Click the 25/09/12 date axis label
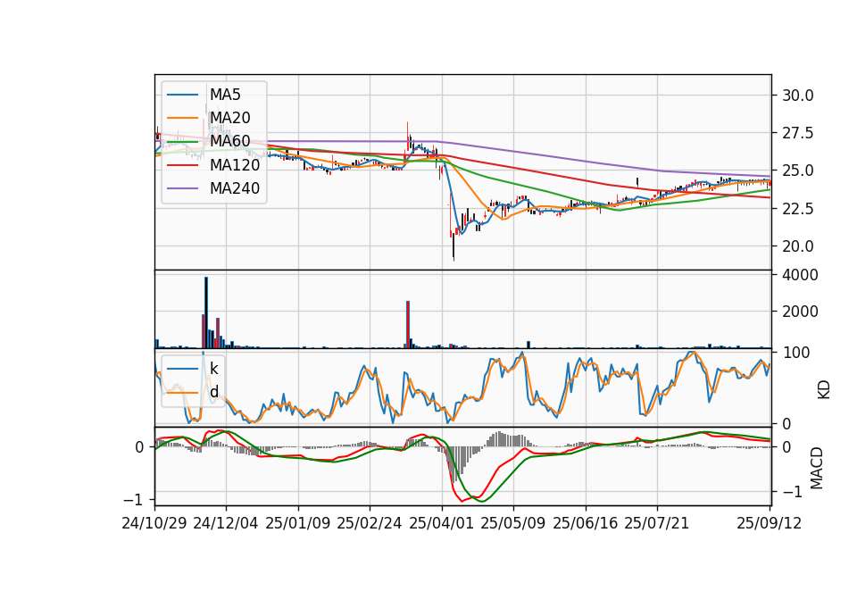Viewport: 857px width, 616px height. 769,523
